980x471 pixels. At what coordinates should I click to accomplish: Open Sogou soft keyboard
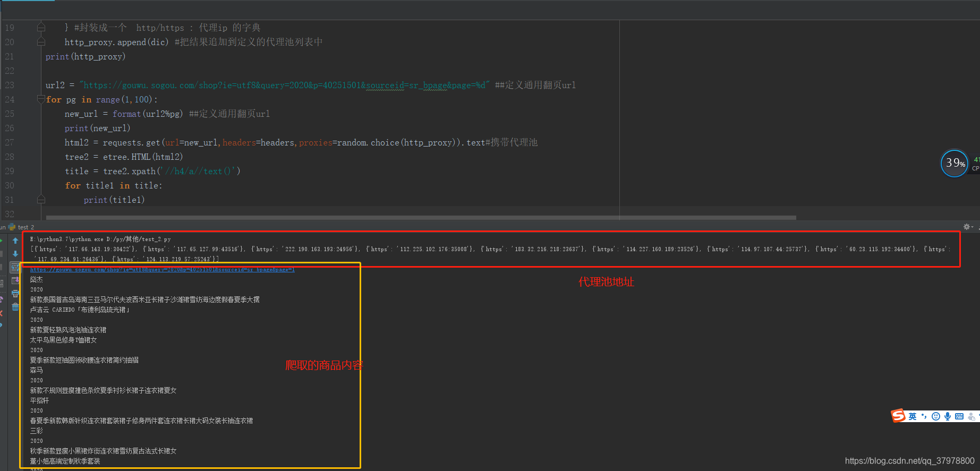click(x=959, y=416)
